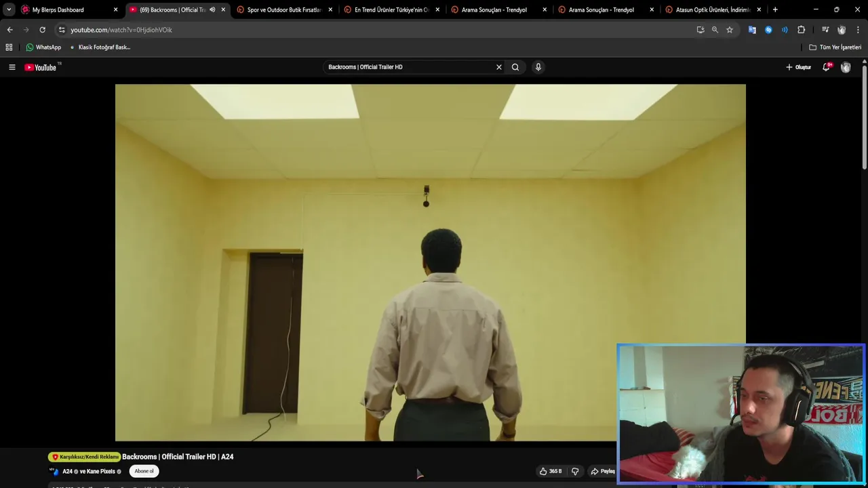The width and height of the screenshot is (868, 488).
Task: Open Kane Pixels channel name link
Action: [101, 471]
